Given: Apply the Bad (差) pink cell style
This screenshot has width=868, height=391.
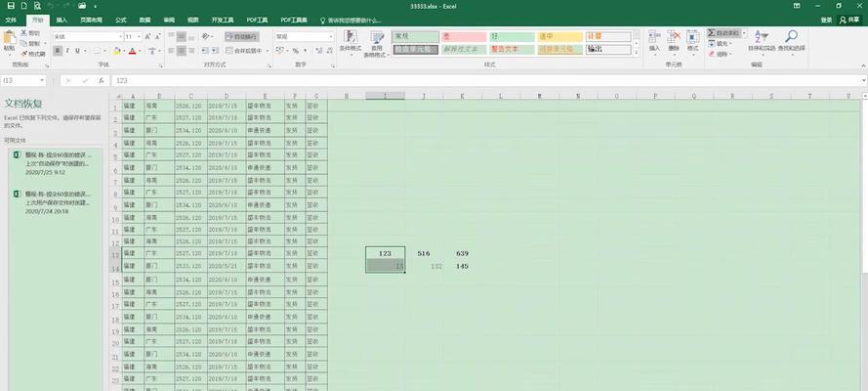Looking at the screenshot, I should coord(464,36).
